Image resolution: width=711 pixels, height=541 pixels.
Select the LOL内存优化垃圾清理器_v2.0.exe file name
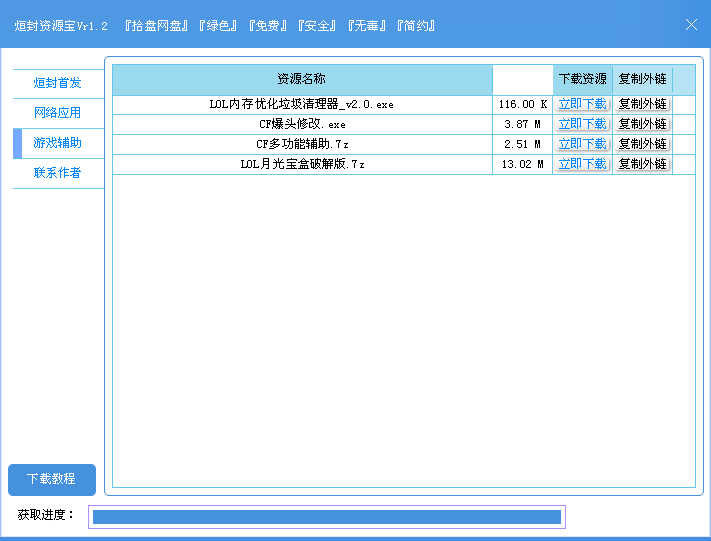[x=302, y=105]
